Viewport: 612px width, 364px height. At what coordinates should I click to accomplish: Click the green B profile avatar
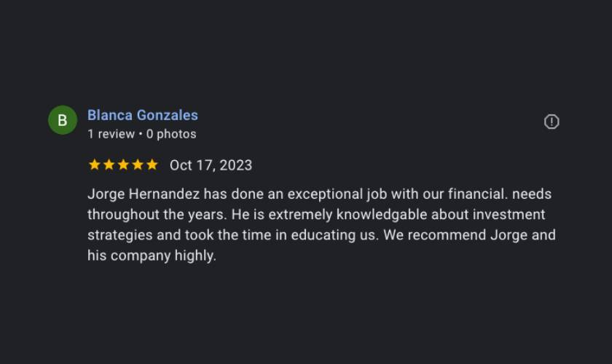pyautogui.click(x=63, y=120)
